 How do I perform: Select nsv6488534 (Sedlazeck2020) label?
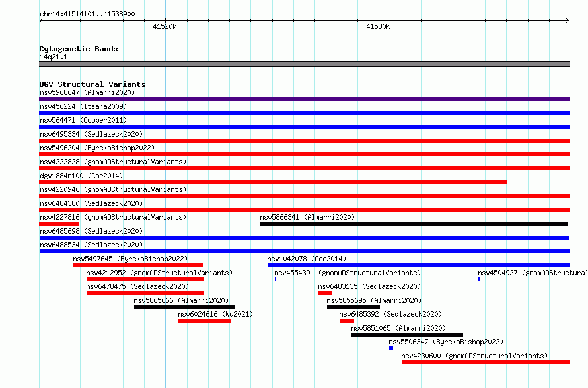[x=91, y=245]
